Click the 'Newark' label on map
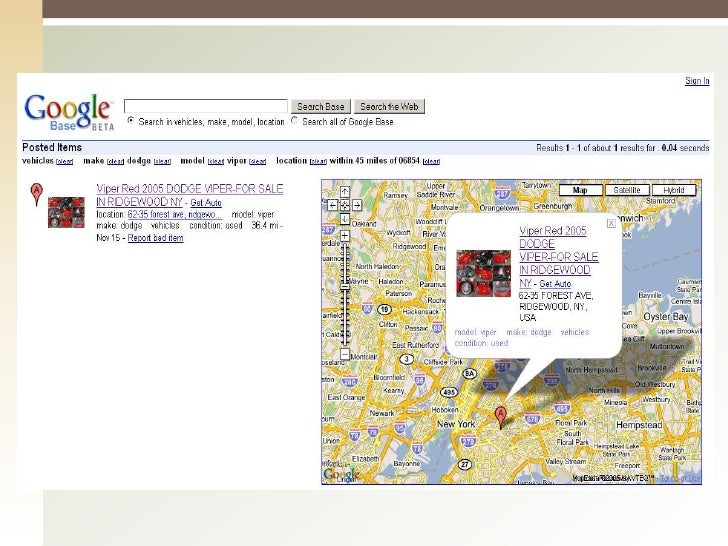The width and height of the screenshot is (728, 546). 382,413
